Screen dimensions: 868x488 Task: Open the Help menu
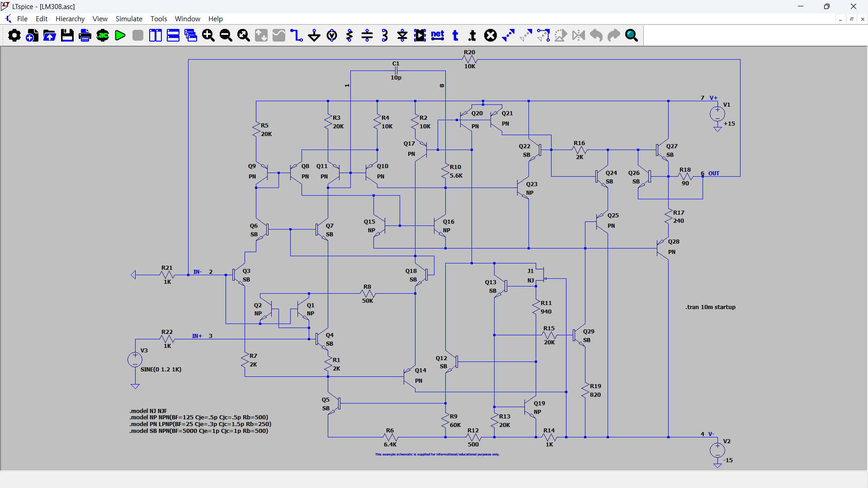tap(216, 19)
